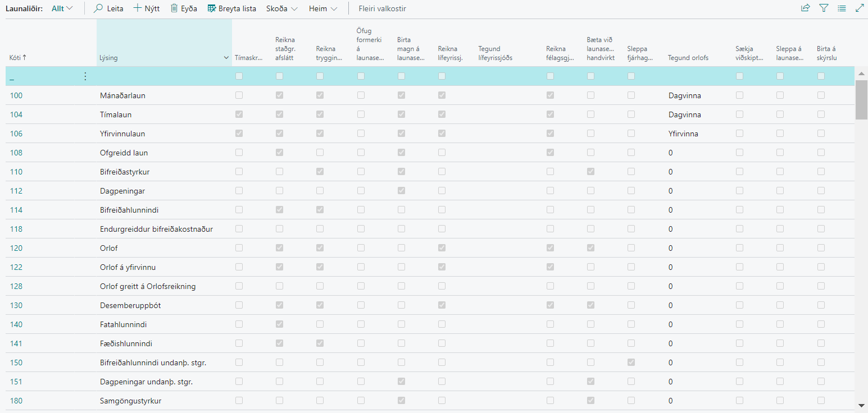The image size is (868, 413).
Task: Click the sort arrow on Kóti header
Action: [x=25, y=57]
